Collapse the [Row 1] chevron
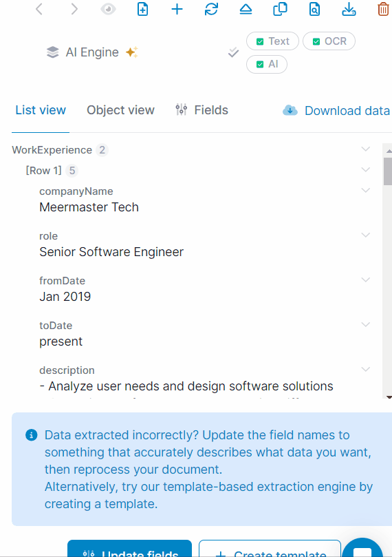This screenshot has width=392, height=557. (365, 169)
